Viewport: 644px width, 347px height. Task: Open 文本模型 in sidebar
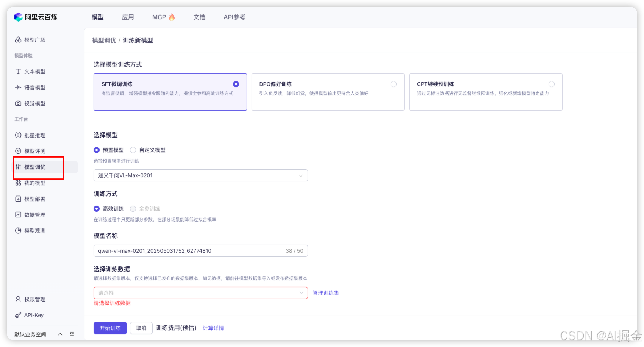coord(35,72)
